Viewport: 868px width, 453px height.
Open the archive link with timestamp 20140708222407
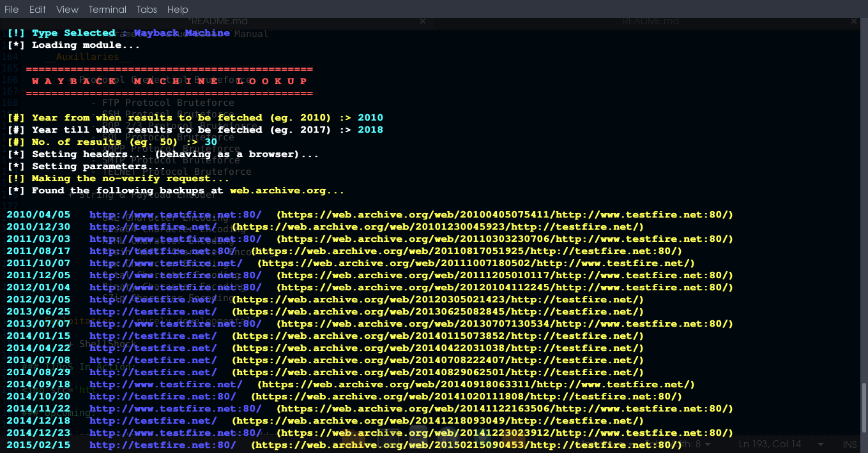438,360
